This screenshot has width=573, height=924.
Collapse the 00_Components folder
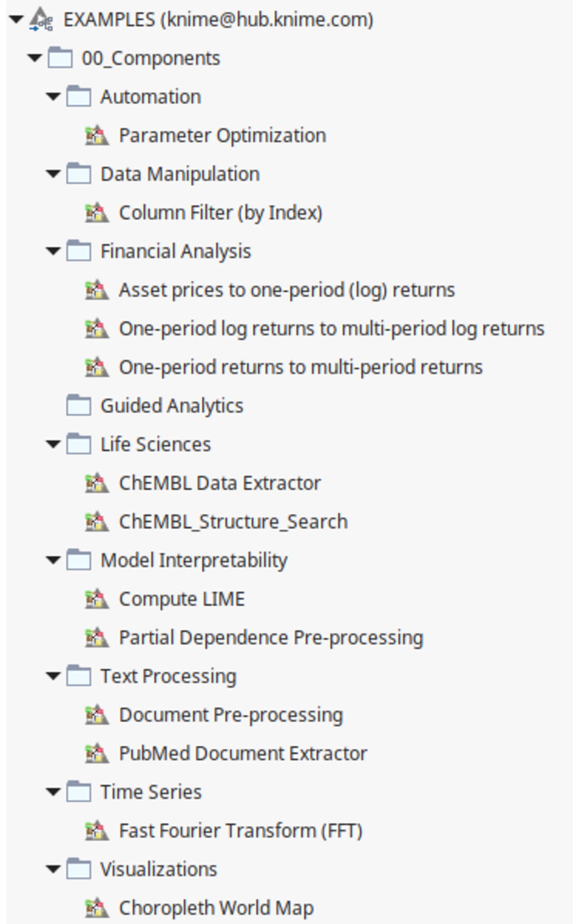click(34, 58)
